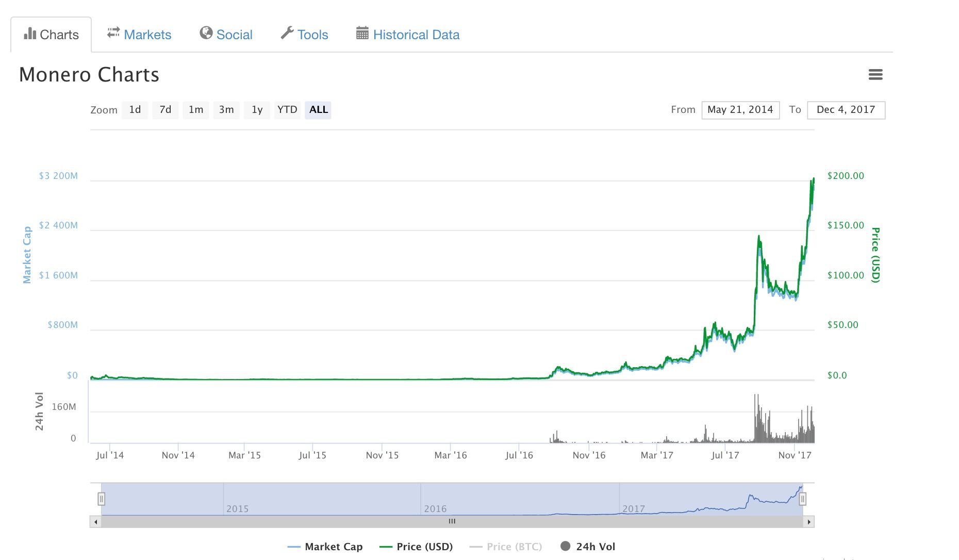Click the Price (USD) axis title

[x=875, y=255]
